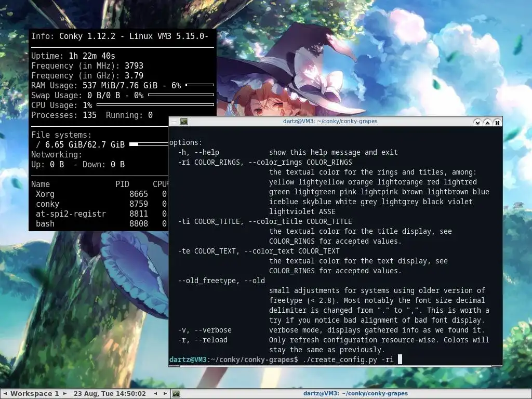The width and height of the screenshot is (532, 399).
Task: Click the '-h, --help' option text
Action: (198, 152)
